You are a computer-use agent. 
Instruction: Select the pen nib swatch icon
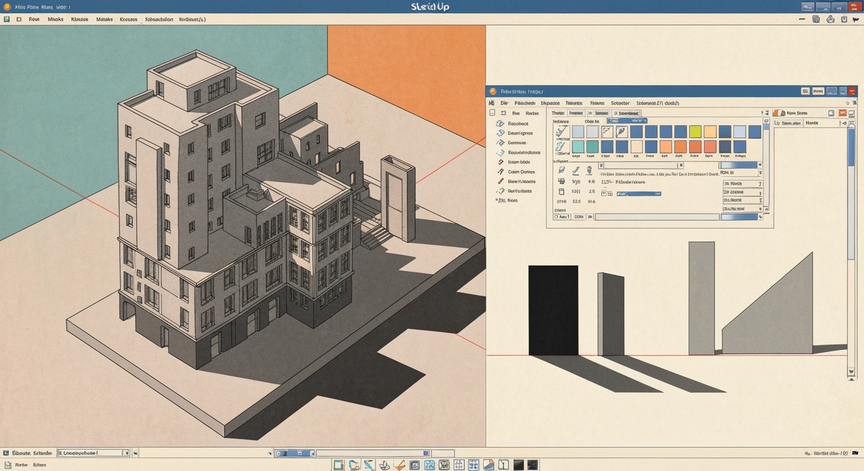[622, 132]
